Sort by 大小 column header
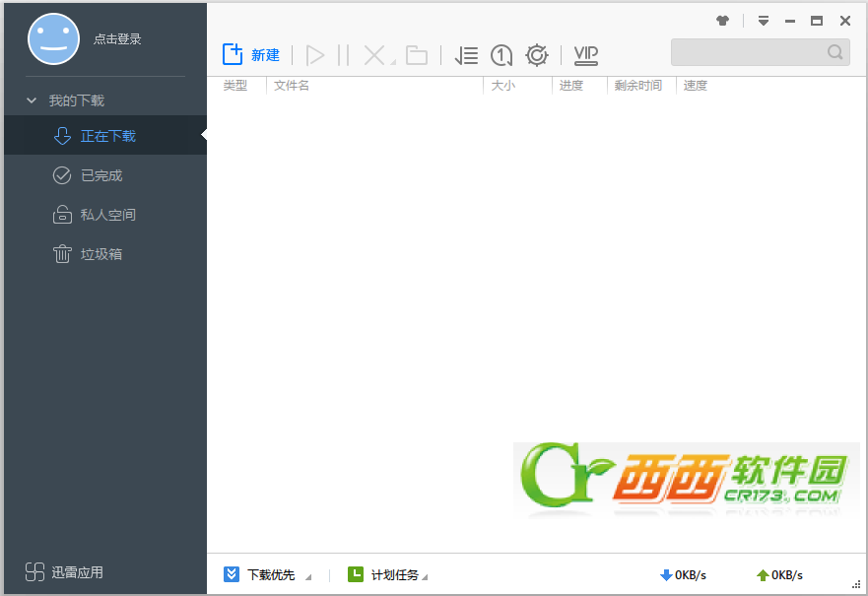Image resolution: width=868 pixels, height=596 pixels. point(503,86)
